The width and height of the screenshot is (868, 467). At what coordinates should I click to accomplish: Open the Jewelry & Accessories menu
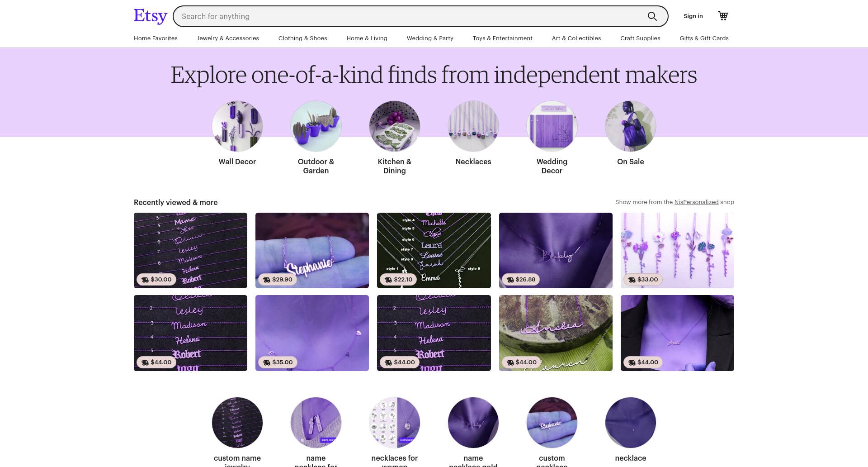click(x=228, y=38)
